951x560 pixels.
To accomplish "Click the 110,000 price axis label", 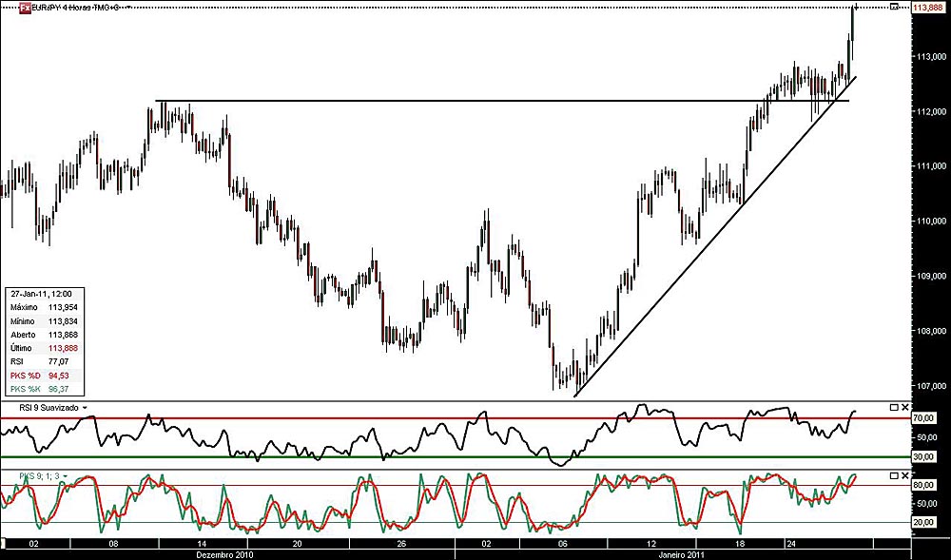I will click(x=932, y=222).
